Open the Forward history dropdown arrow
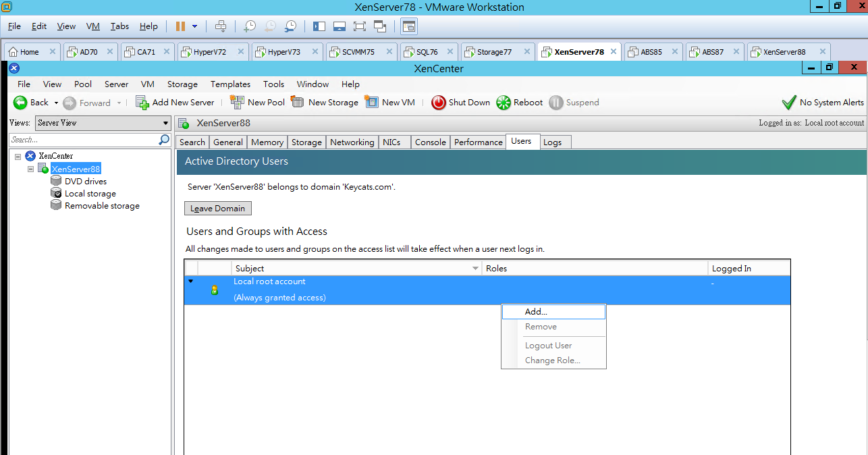868x455 pixels. point(119,103)
